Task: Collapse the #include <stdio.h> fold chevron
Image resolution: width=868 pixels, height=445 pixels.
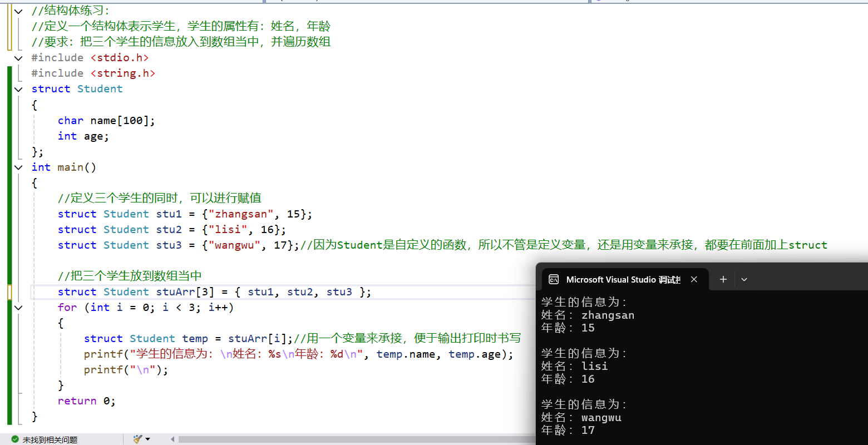Action: point(19,58)
